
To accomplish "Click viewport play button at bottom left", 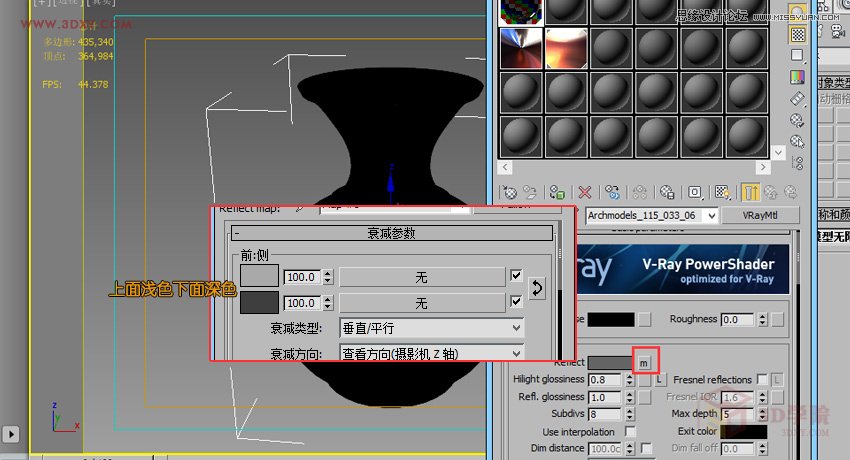I will coord(10,434).
